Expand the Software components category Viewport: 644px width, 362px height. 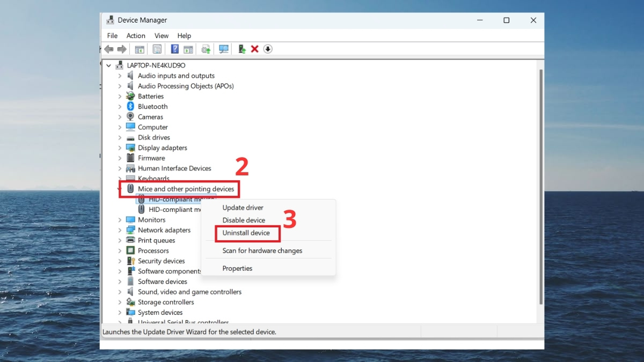(x=120, y=271)
